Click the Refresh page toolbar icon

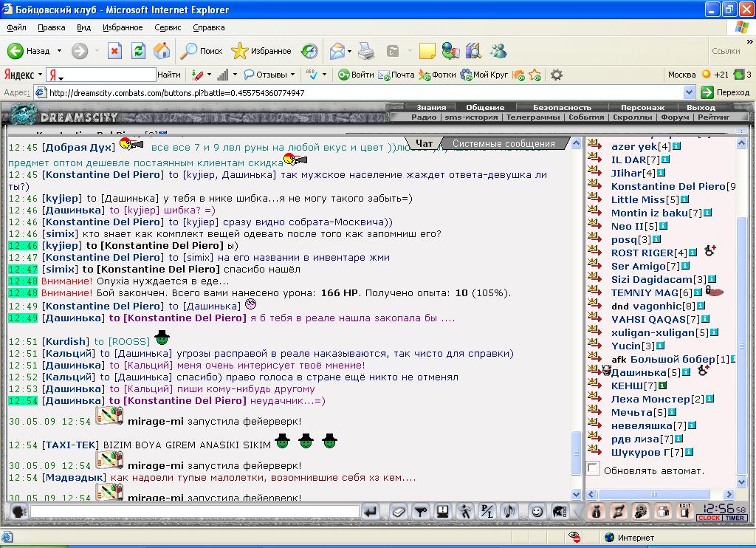point(138,51)
